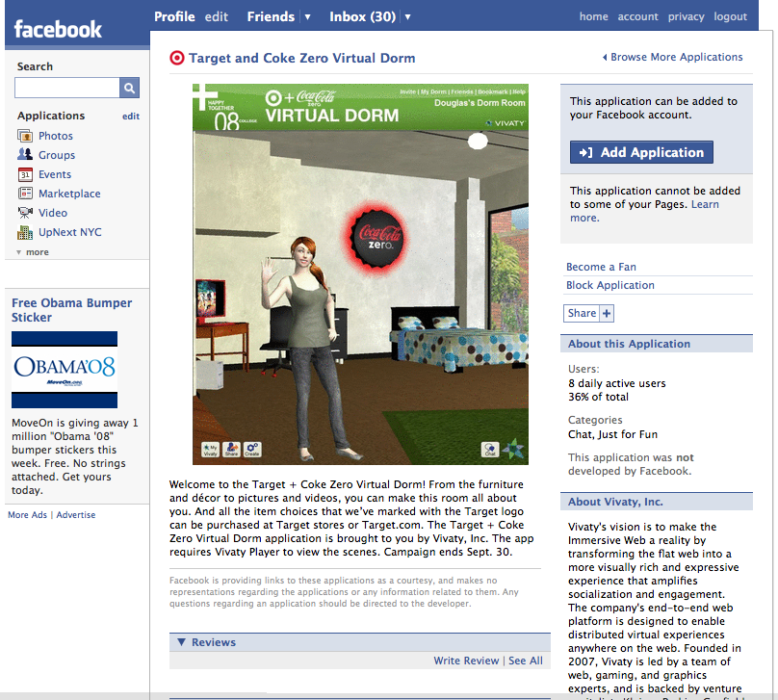
Task: Click the Share icon in dorm scene
Action: click(231, 450)
